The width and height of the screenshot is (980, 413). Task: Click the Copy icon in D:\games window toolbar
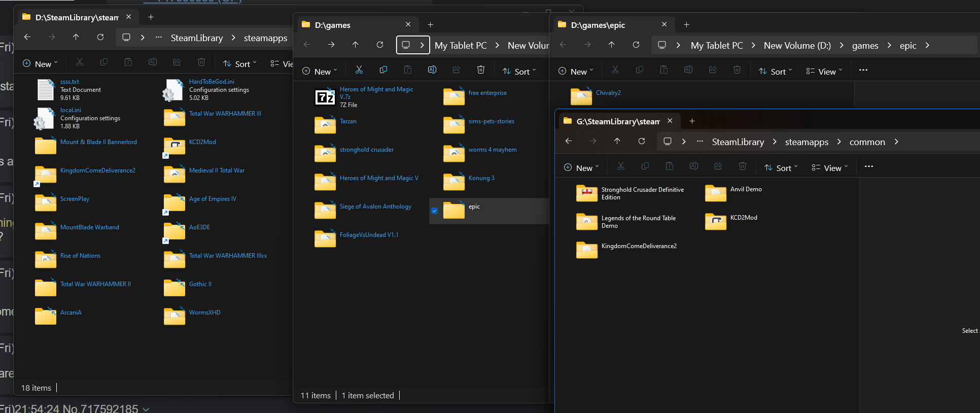click(383, 70)
